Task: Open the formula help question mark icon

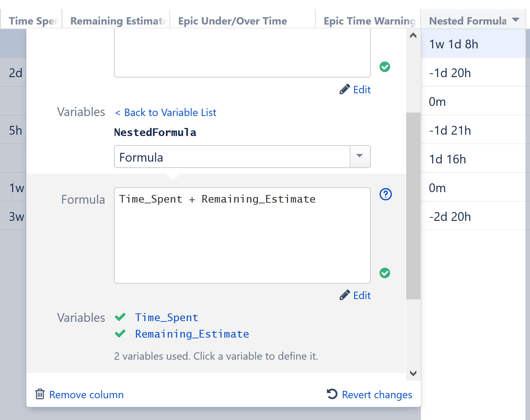Action: 385,194
